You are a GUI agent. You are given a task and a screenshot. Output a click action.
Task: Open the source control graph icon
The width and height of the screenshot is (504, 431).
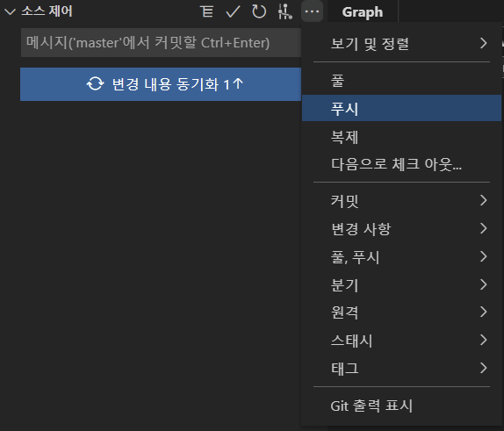coord(285,12)
